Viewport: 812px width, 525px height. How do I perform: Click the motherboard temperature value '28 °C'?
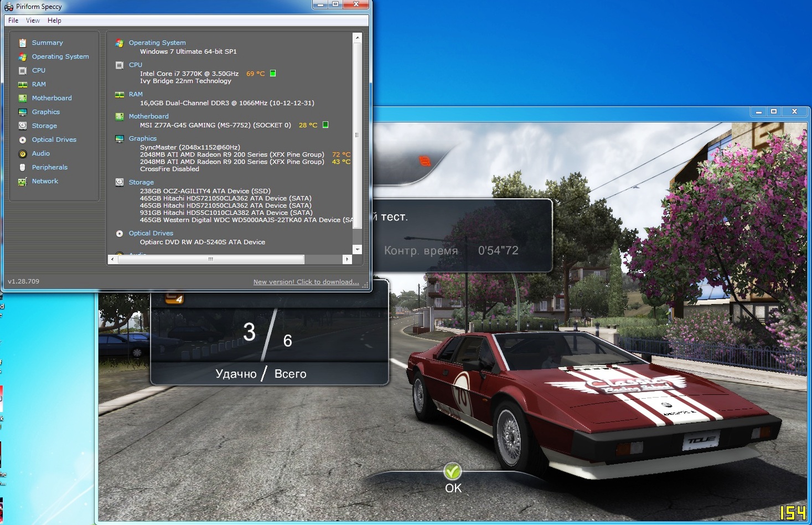(x=308, y=125)
